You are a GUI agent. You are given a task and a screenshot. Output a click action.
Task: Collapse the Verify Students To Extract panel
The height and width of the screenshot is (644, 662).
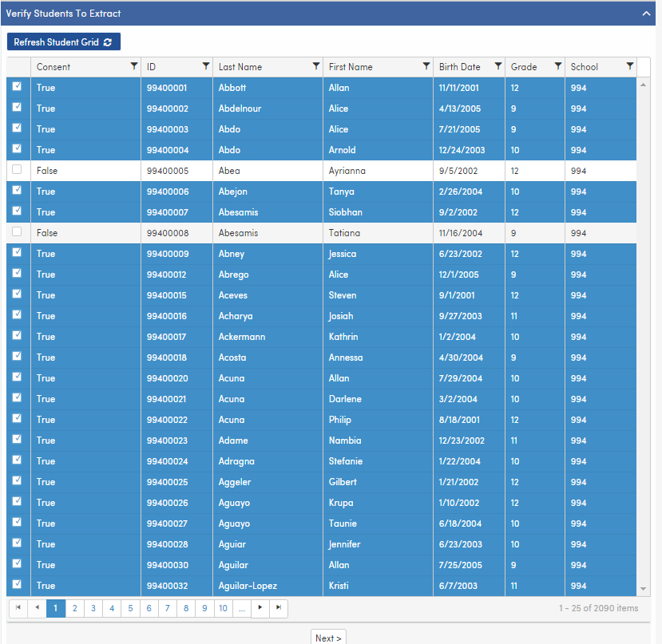pos(646,14)
